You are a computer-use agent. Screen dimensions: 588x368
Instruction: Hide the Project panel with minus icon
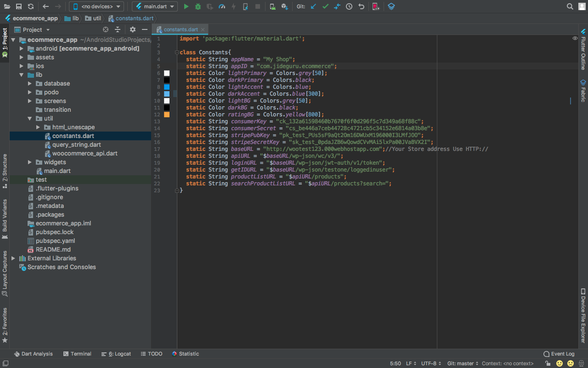click(x=145, y=29)
